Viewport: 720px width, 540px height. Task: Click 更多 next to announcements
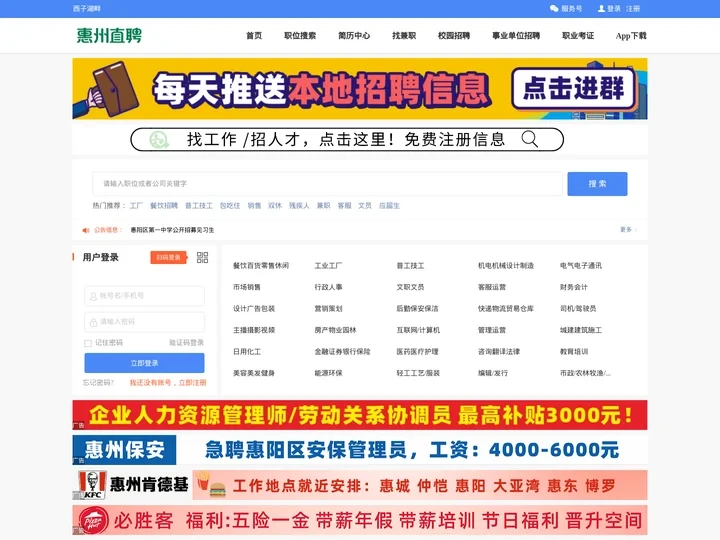pos(628,230)
